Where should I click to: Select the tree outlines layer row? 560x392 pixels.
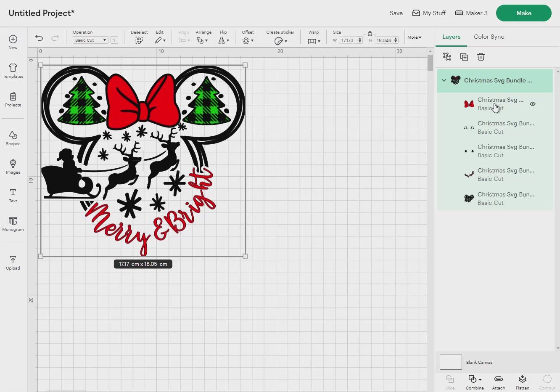point(495,127)
